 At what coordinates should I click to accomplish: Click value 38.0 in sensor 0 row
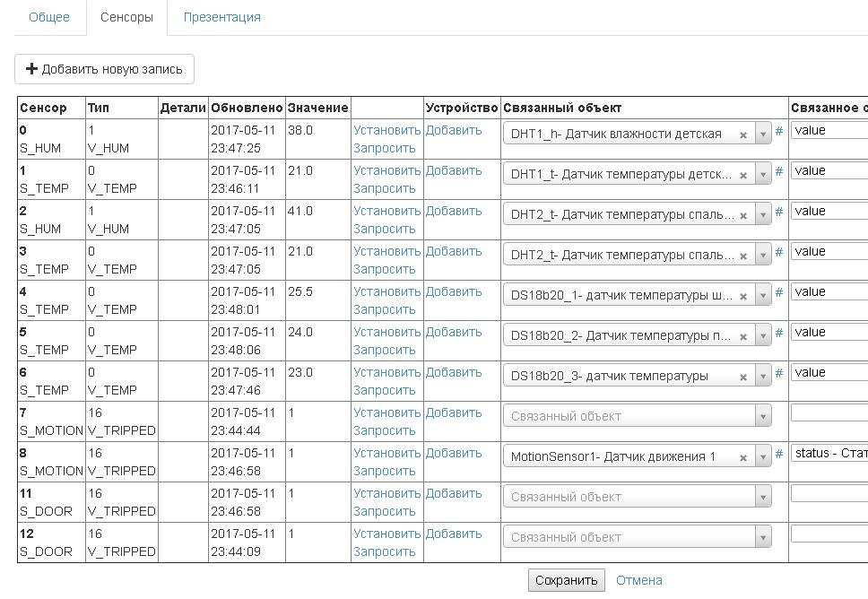point(300,130)
